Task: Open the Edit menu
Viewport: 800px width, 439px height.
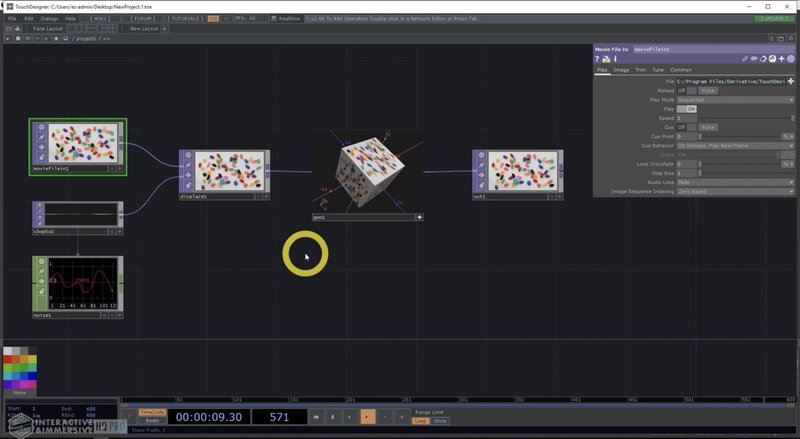Action: tap(29, 19)
